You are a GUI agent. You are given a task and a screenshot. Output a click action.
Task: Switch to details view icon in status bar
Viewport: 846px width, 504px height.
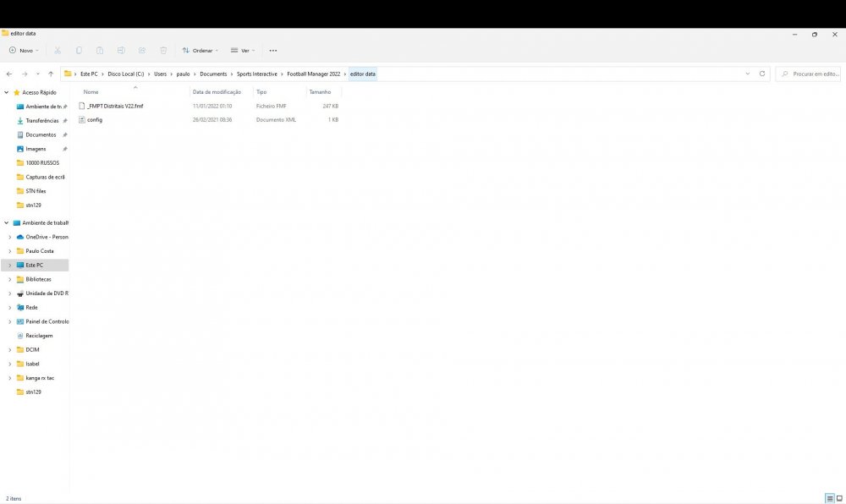pyautogui.click(x=830, y=499)
